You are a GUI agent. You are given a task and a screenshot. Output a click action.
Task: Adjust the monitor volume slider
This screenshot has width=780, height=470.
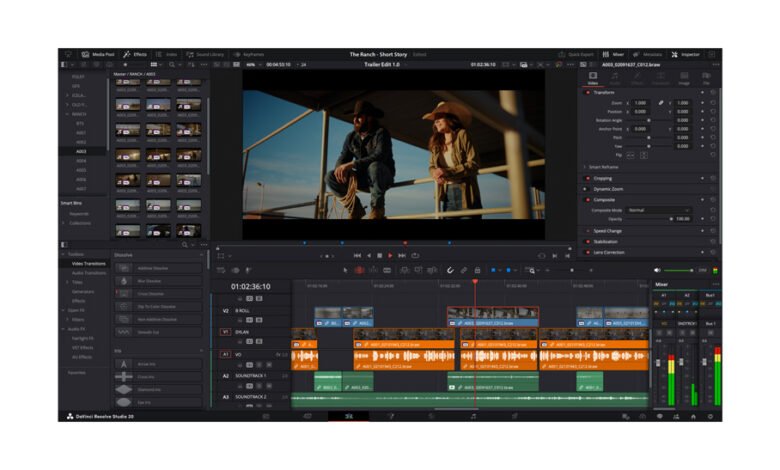click(x=679, y=270)
